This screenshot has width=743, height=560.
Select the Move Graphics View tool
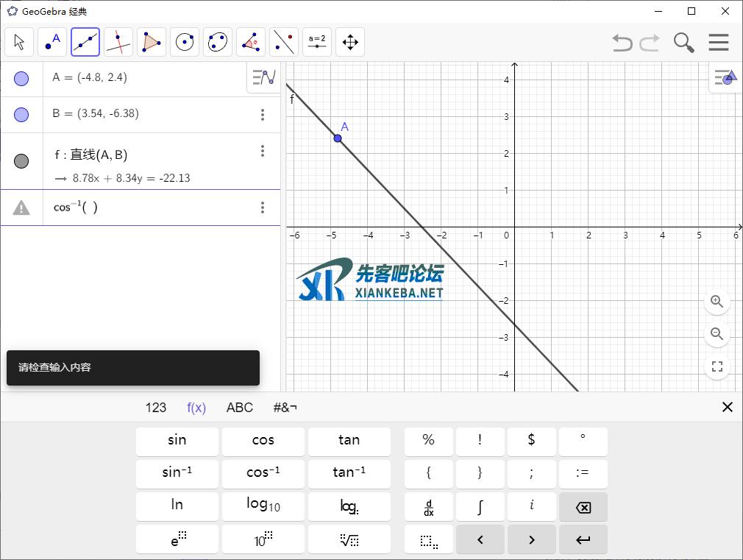coord(350,43)
